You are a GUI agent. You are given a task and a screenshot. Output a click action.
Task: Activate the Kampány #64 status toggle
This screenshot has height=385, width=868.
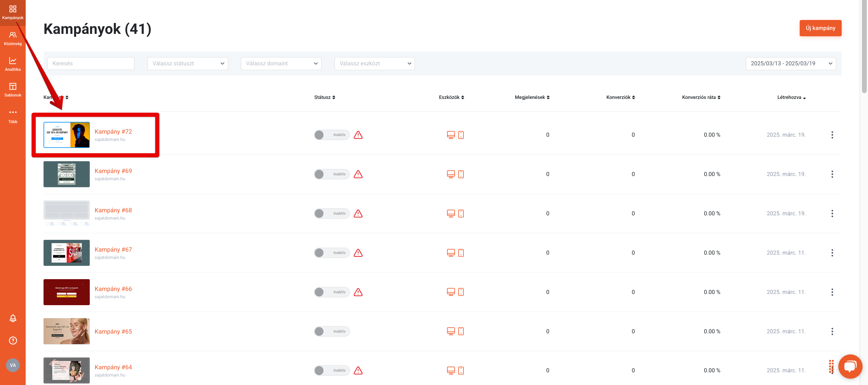click(x=332, y=370)
